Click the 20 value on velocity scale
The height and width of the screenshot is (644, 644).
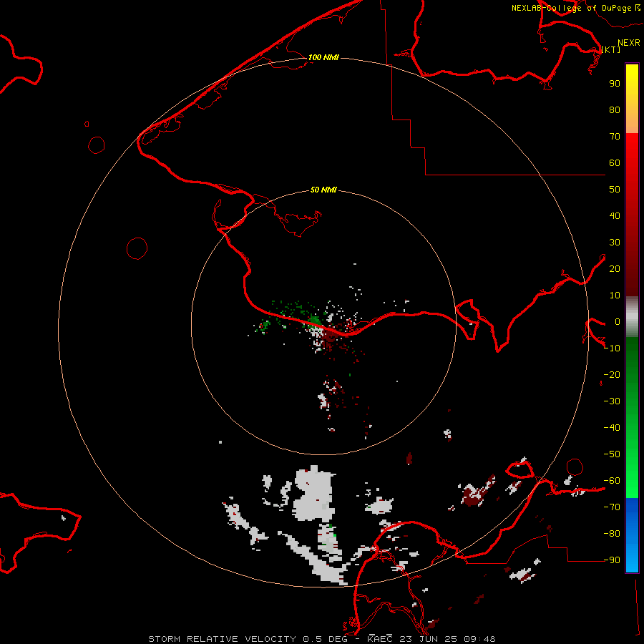(x=615, y=269)
